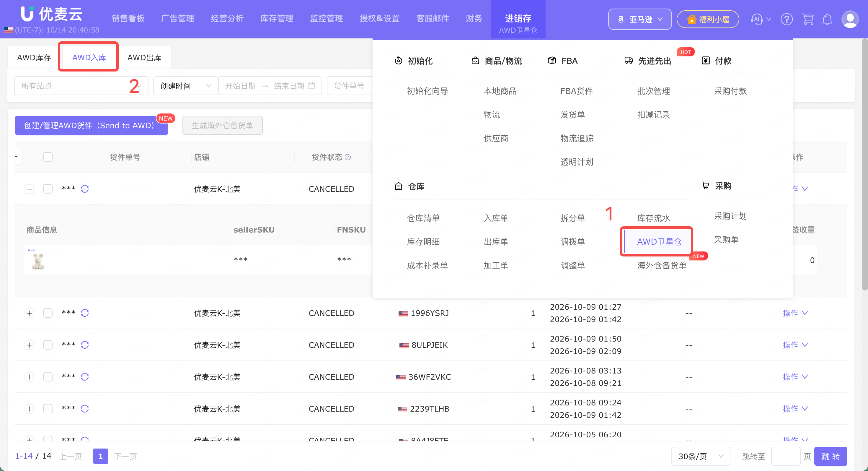Click page number 1 button

(100, 456)
